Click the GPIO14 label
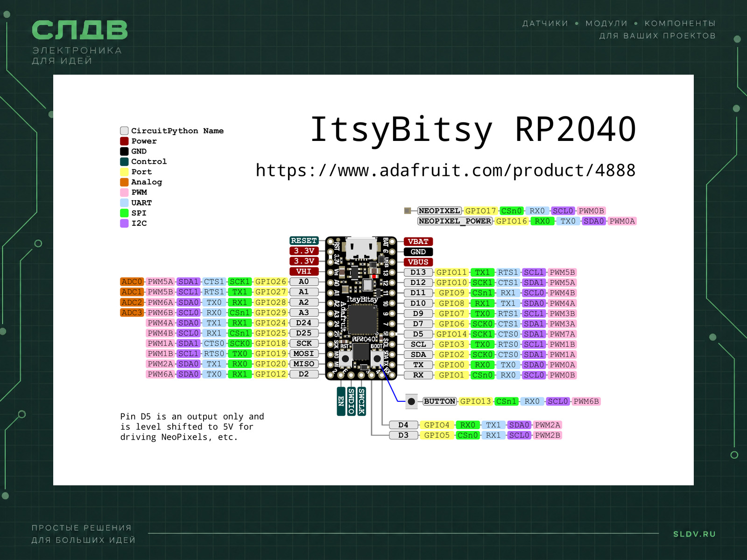Viewport: 747px width, 560px height. click(451, 334)
